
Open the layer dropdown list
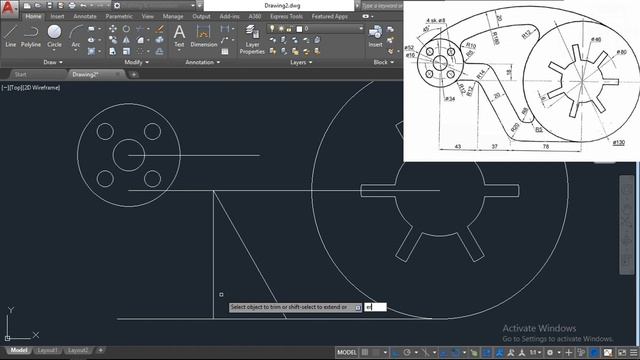click(x=361, y=29)
